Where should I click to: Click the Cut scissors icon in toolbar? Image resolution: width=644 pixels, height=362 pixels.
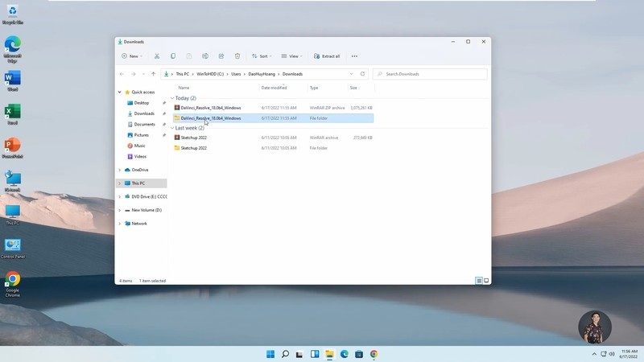point(157,56)
